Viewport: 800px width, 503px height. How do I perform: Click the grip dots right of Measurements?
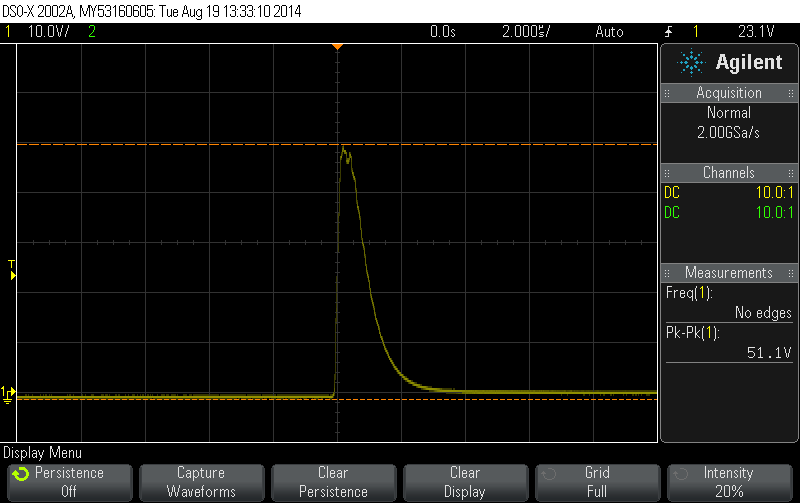791,273
